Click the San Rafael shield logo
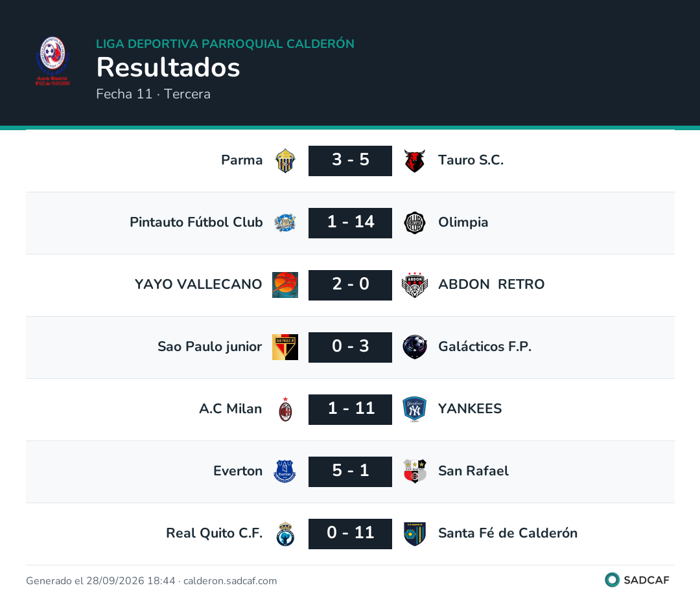 point(415,472)
